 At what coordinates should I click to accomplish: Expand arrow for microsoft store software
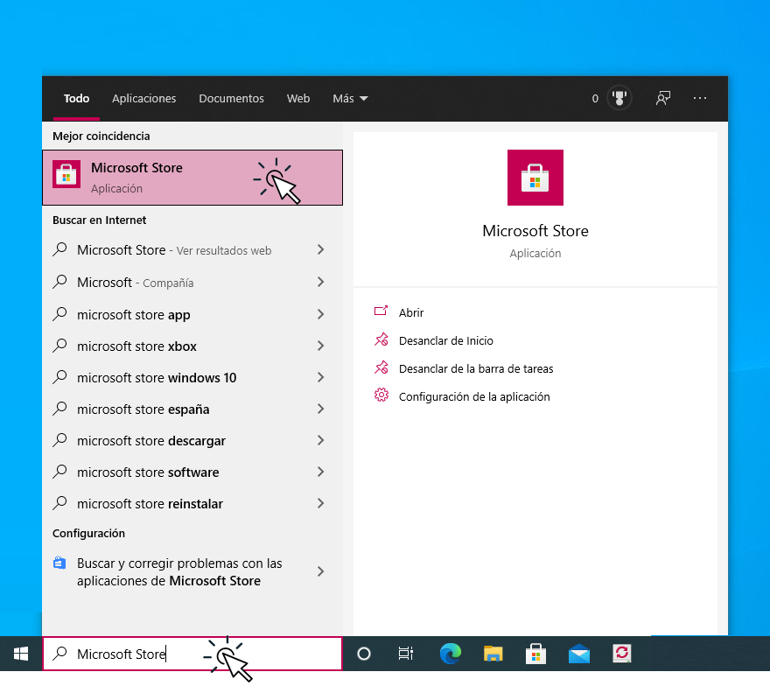(320, 472)
